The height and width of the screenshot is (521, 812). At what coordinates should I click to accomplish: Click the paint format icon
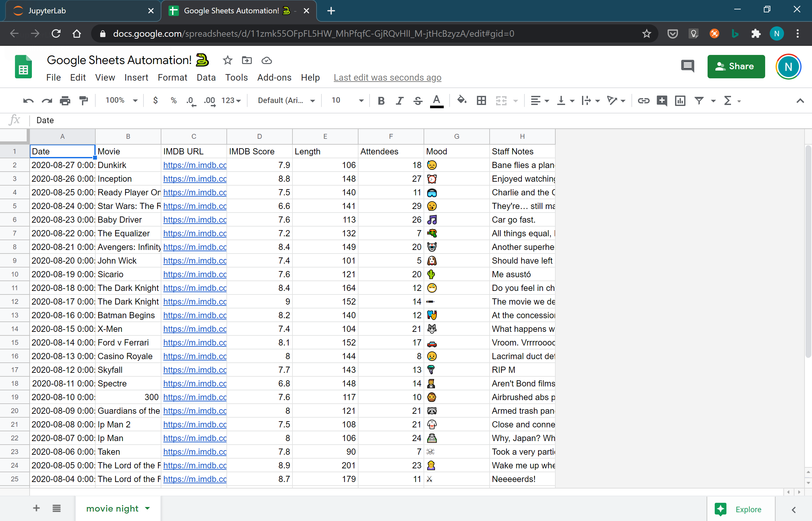(x=83, y=100)
